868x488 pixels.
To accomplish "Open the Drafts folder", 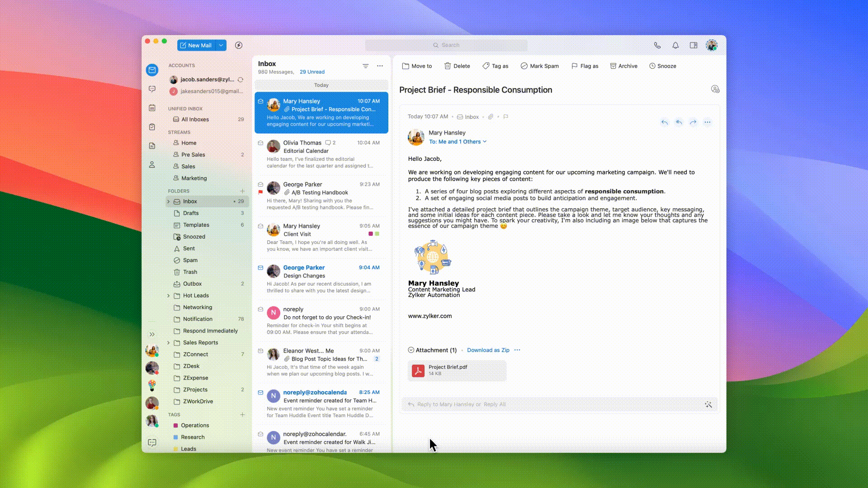I will tap(191, 213).
